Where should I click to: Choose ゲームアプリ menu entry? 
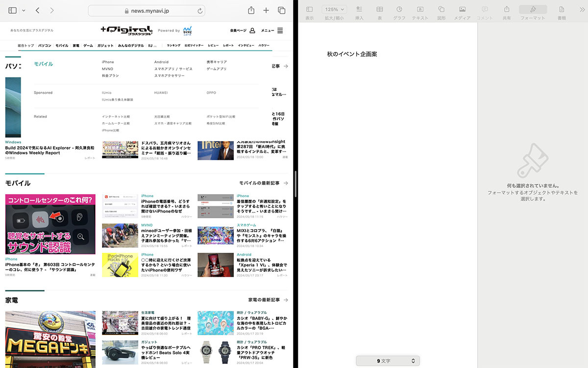[x=217, y=69]
